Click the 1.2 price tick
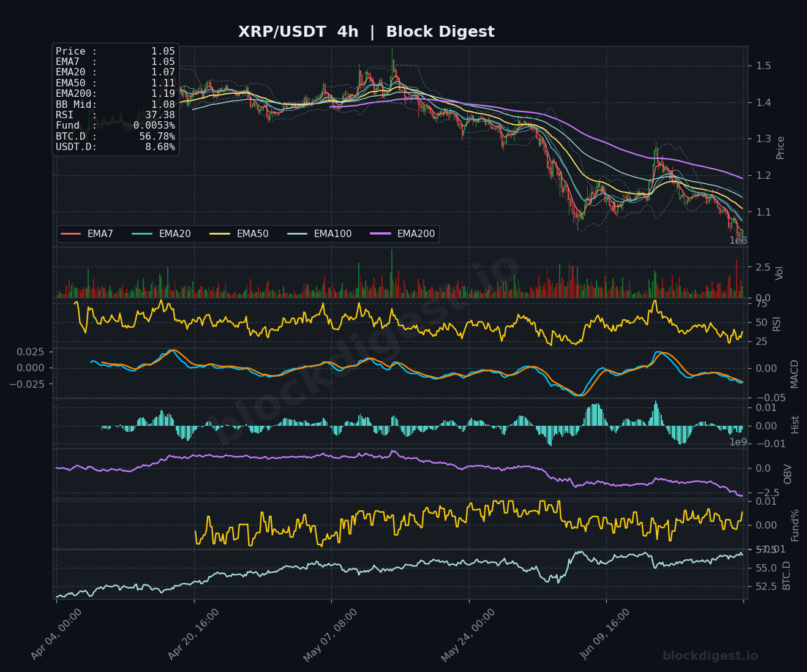 point(764,176)
